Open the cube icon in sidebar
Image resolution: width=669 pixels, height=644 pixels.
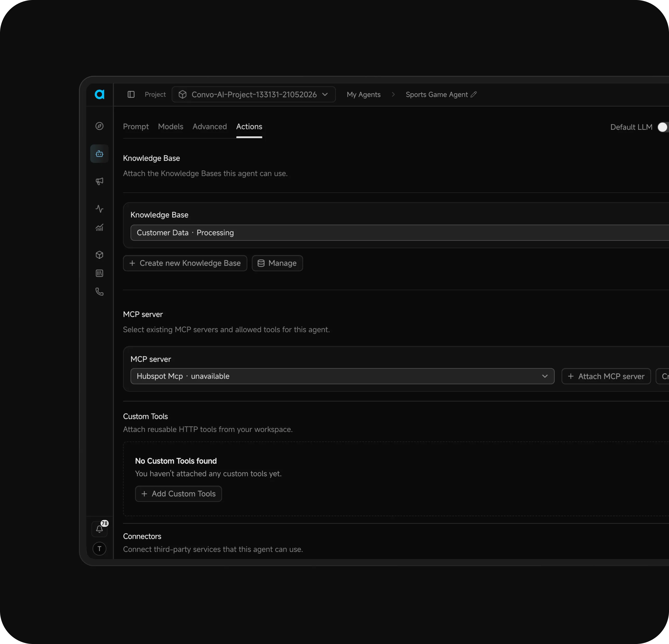click(99, 255)
